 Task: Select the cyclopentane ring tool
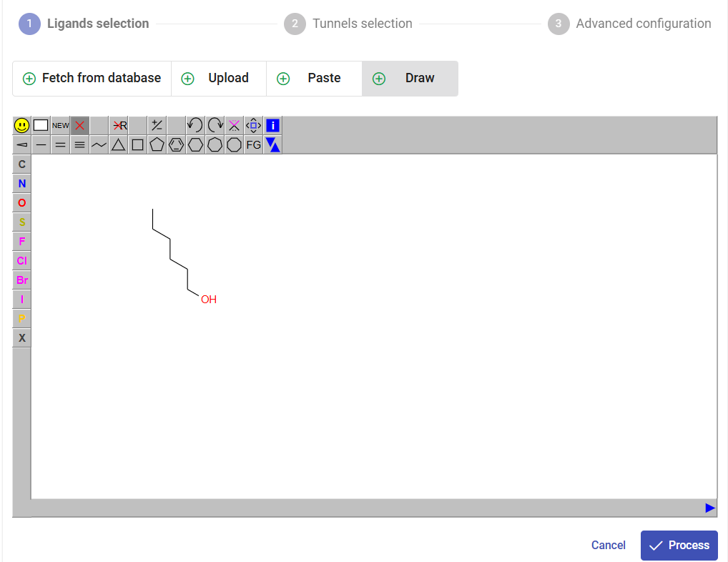coord(157,144)
